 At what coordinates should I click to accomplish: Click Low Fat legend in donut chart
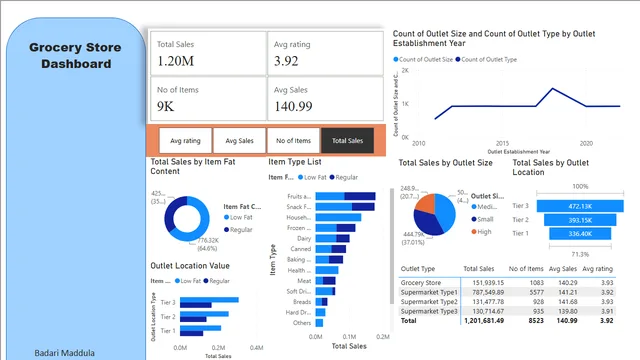click(x=238, y=217)
